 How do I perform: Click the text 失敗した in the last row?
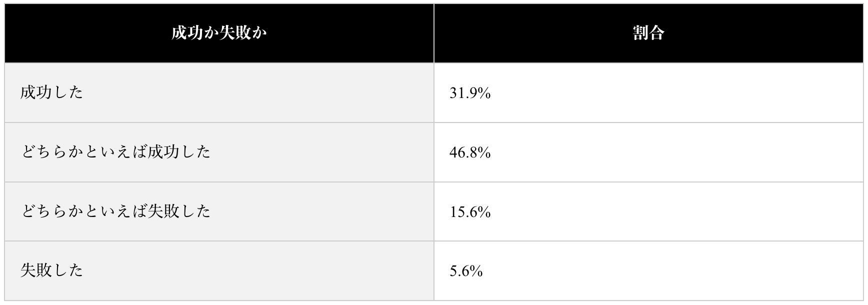pos(51,270)
